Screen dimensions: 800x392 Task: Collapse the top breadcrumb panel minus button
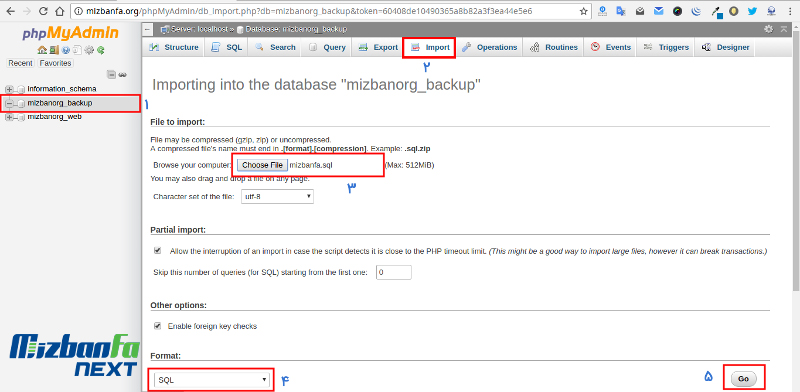147,30
